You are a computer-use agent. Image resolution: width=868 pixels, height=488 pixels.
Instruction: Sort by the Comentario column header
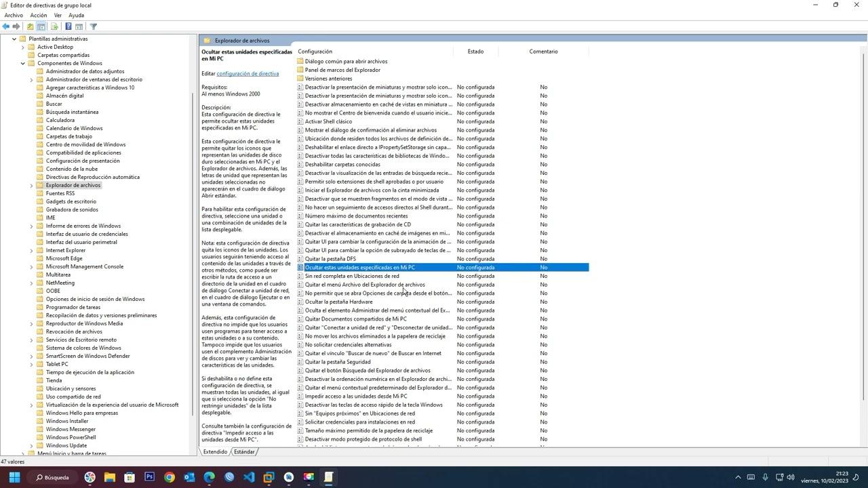(x=543, y=52)
